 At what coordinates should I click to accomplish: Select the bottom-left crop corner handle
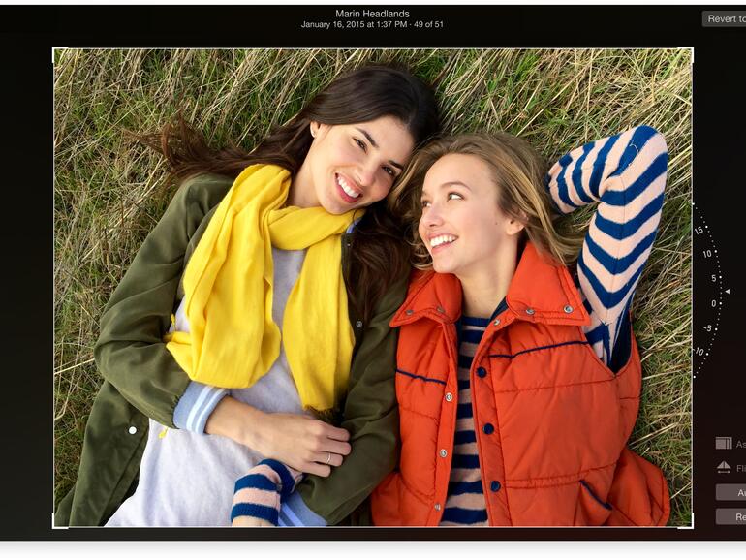(59, 521)
